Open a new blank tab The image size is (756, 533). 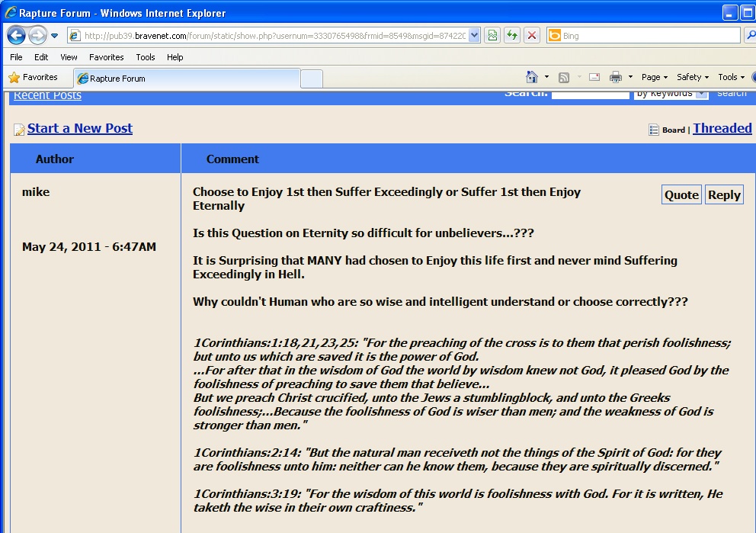coord(312,79)
